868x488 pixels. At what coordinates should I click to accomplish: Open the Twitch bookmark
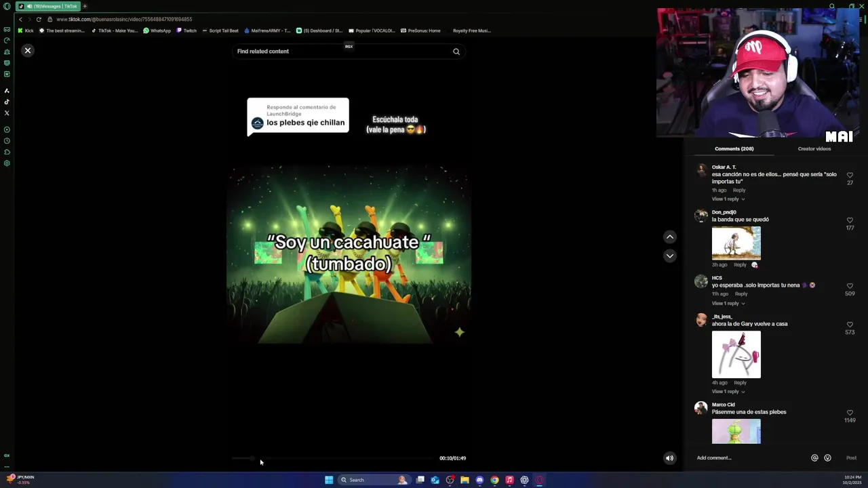[186, 30]
